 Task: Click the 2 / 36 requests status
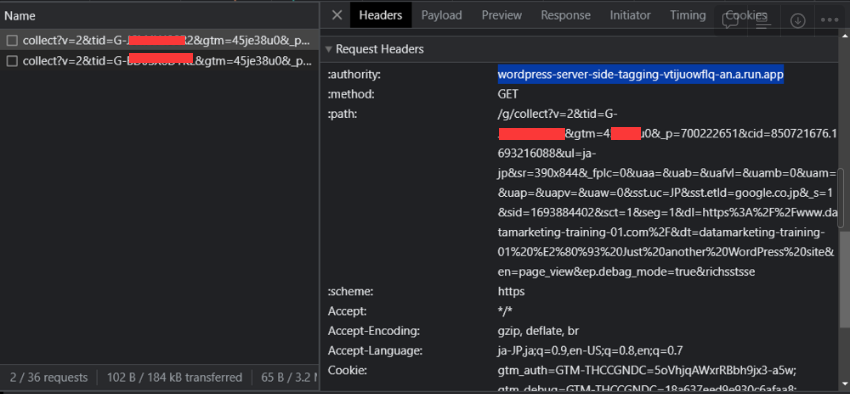point(49,377)
